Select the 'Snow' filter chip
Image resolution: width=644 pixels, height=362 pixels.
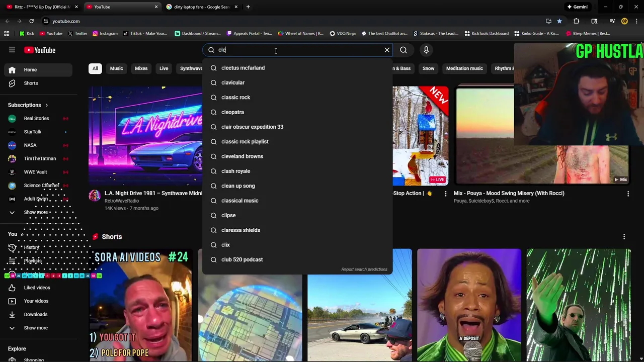428,68
